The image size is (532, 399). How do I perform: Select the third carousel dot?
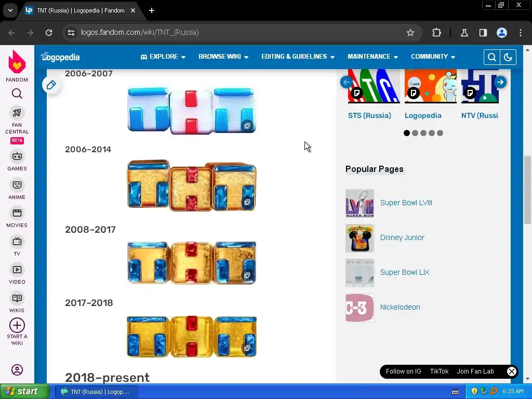click(423, 133)
